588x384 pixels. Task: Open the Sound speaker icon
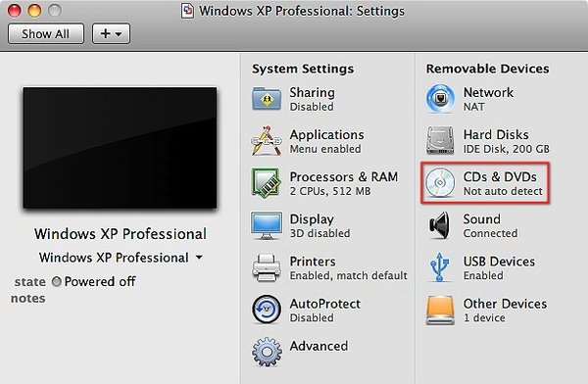pos(439,225)
